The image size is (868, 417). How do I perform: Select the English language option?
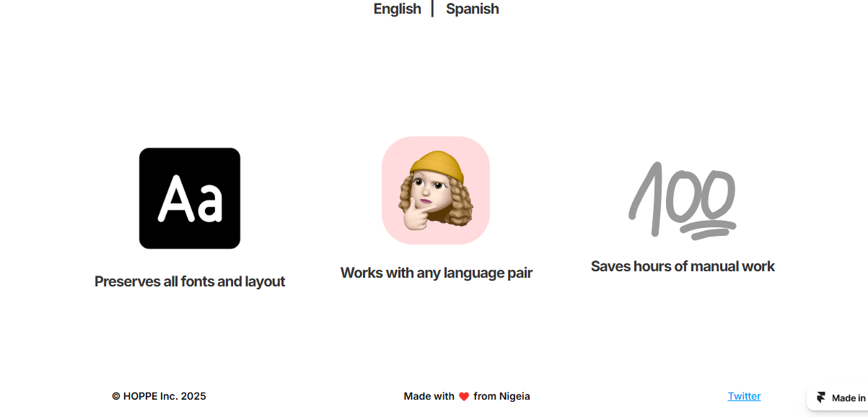pos(397,9)
